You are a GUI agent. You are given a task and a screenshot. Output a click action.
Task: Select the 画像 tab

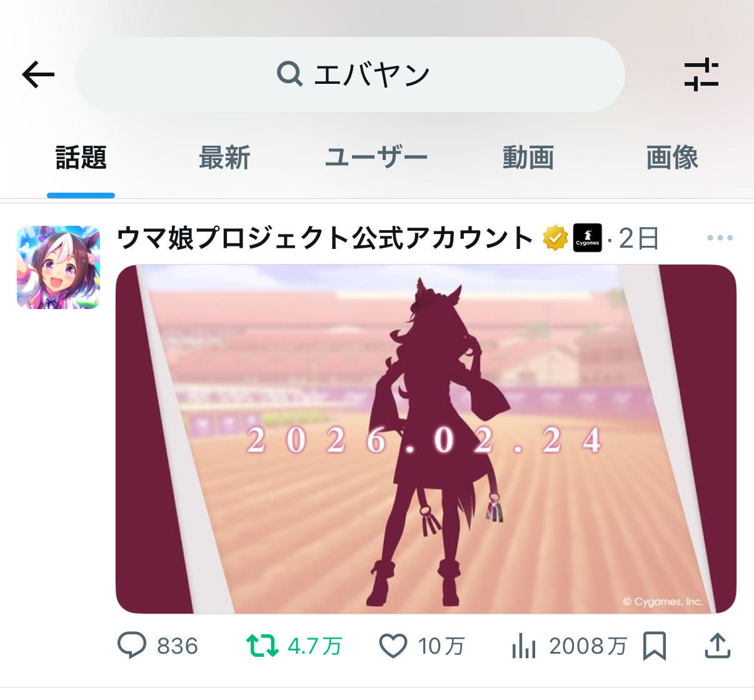pyautogui.click(x=672, y=158)
